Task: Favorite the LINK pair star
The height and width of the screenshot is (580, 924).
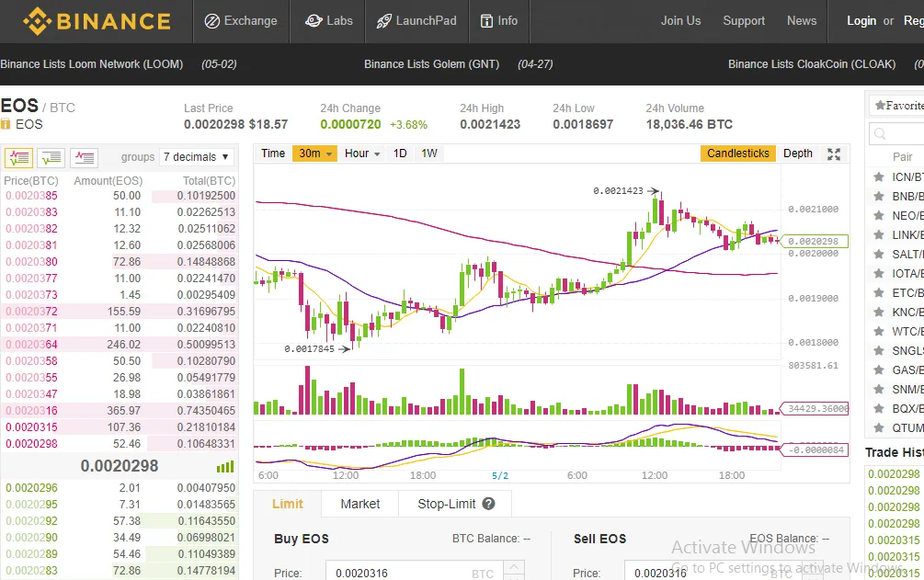Action: pyautogui.click(x=879, y=234)
